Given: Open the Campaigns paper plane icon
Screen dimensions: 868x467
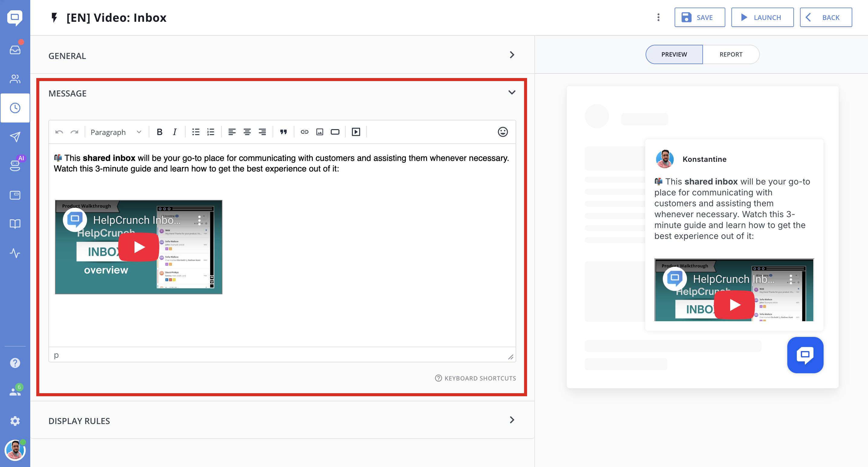Looking at the screenshot, I should tap(15, 137).
